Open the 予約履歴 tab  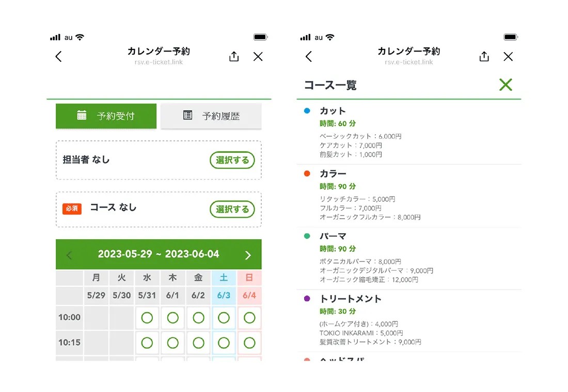point(211,116)
